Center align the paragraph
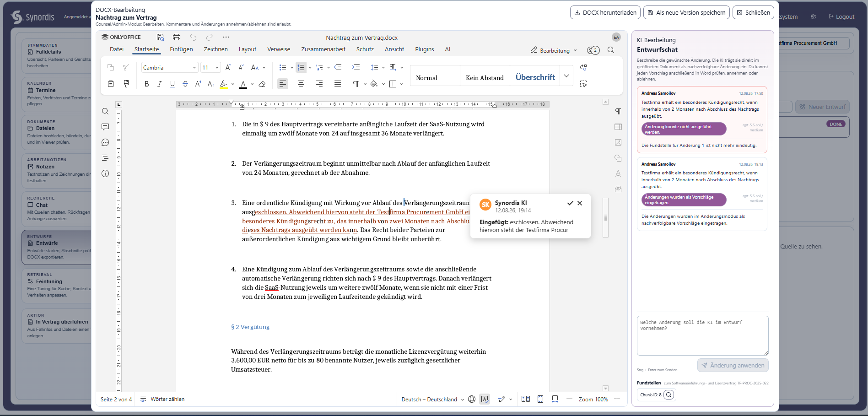Viewport: 868px width, 416px height. [x=301, y=84]
